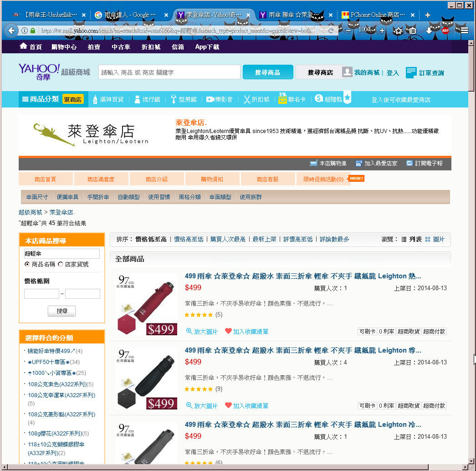Viewport: 476px width, 471px height.
Task: Click the Yahoo 首頁 home icon
Action: pyautogui.click(x=23, y=46)
